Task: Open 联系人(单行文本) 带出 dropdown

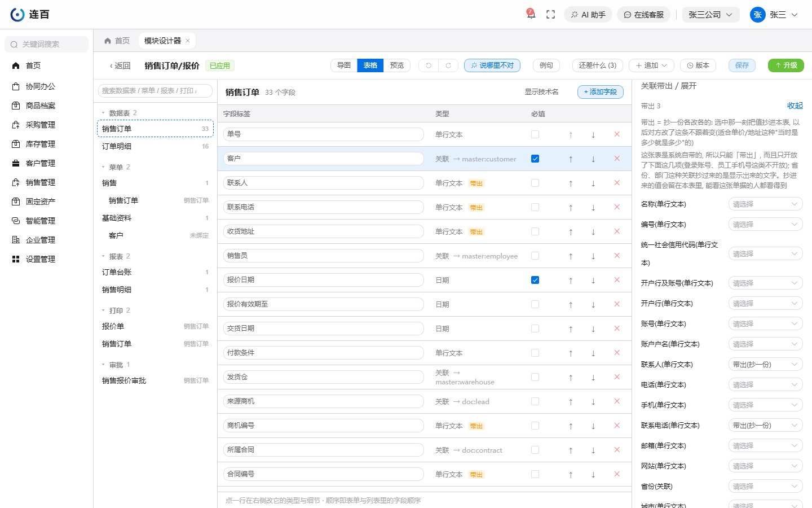Action: click(x=765, y=364)
